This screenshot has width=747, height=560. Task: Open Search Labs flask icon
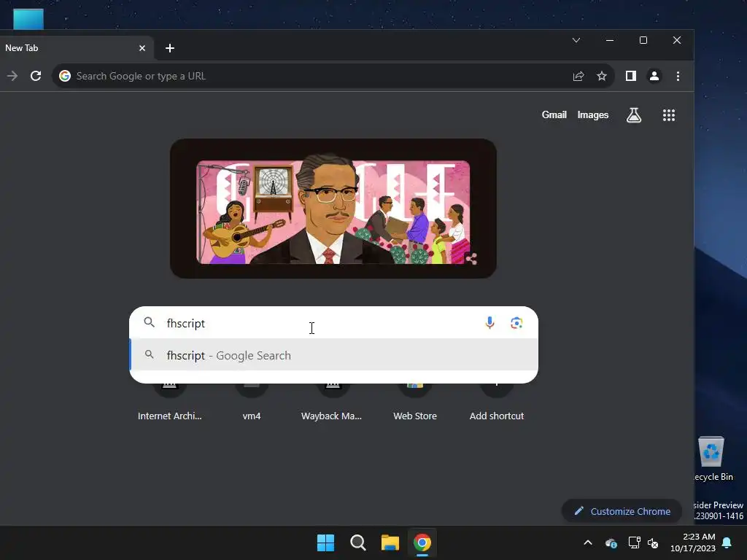pyautogui.click(x=634, y=114)
